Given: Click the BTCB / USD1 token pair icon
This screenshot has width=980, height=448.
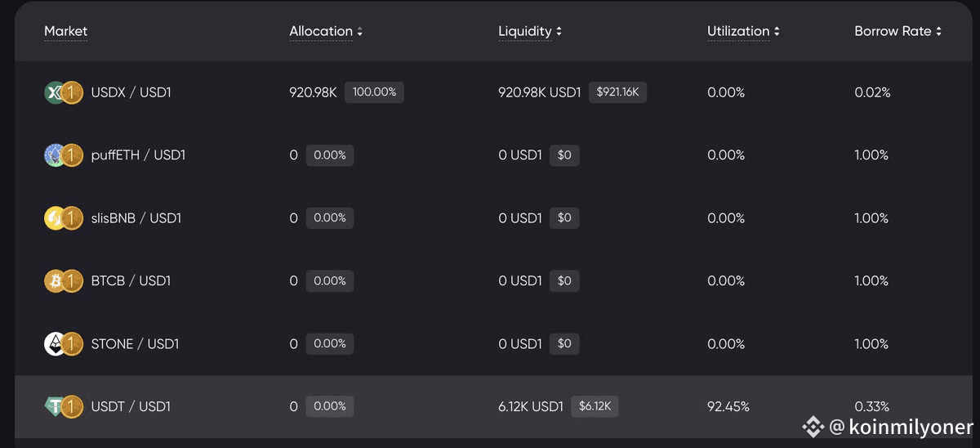Looking at the screenshot, I should [x=64, y=281].
